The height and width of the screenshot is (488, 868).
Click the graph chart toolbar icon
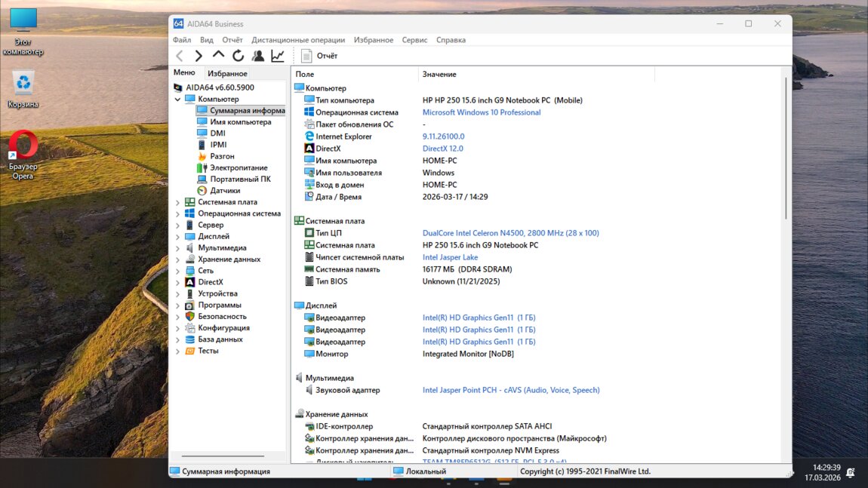(278, 56)
